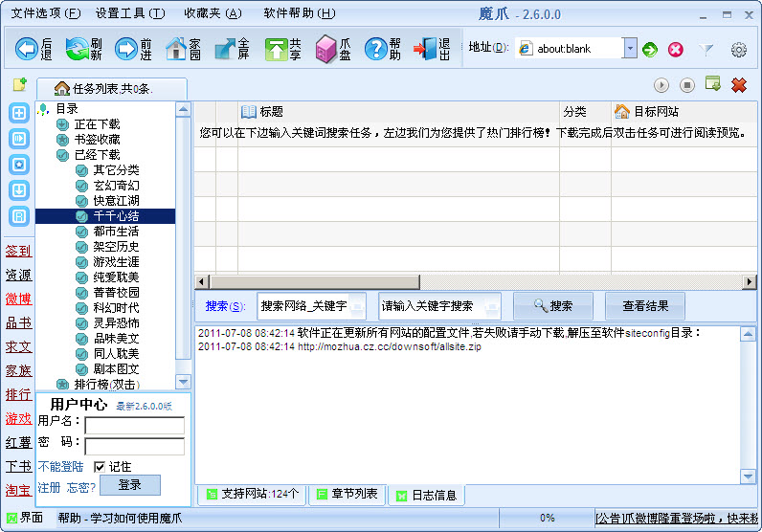Click the 后退 back toolbar icon
The height and width of the screenshot is (532, 762).
pos(34,49)
